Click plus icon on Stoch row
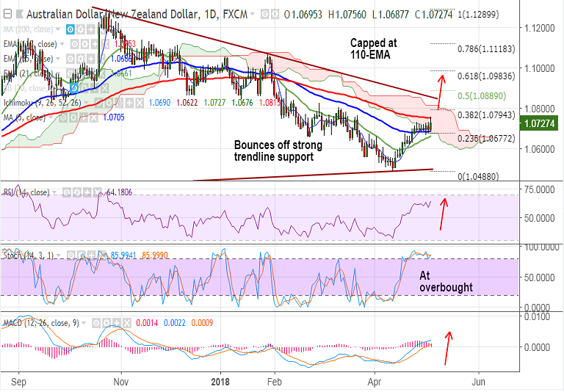This screenshot has width=564, height=392. coord(91,255)
